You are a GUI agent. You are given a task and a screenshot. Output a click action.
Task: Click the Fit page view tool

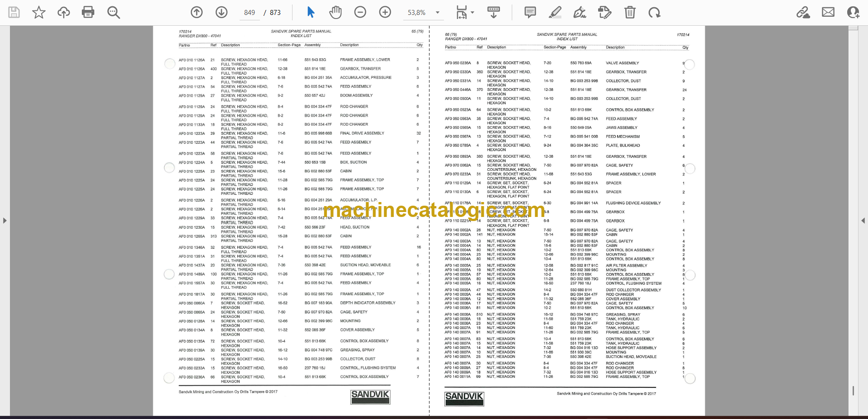point(461,12)
